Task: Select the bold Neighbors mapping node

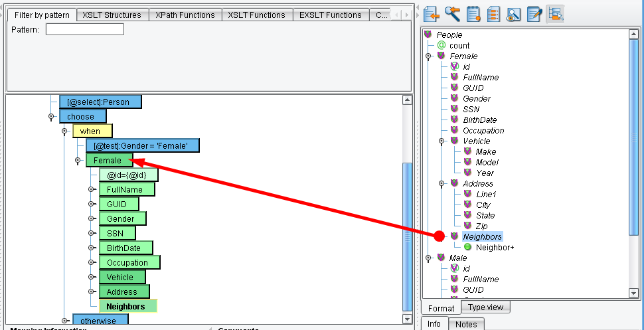Action: pos(125,307)
